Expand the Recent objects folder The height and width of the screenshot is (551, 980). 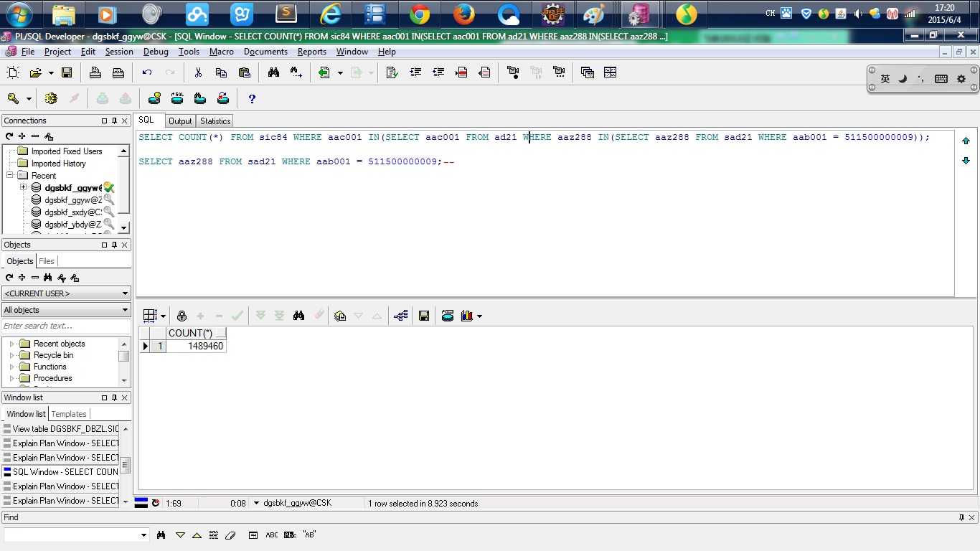[11, 344]
